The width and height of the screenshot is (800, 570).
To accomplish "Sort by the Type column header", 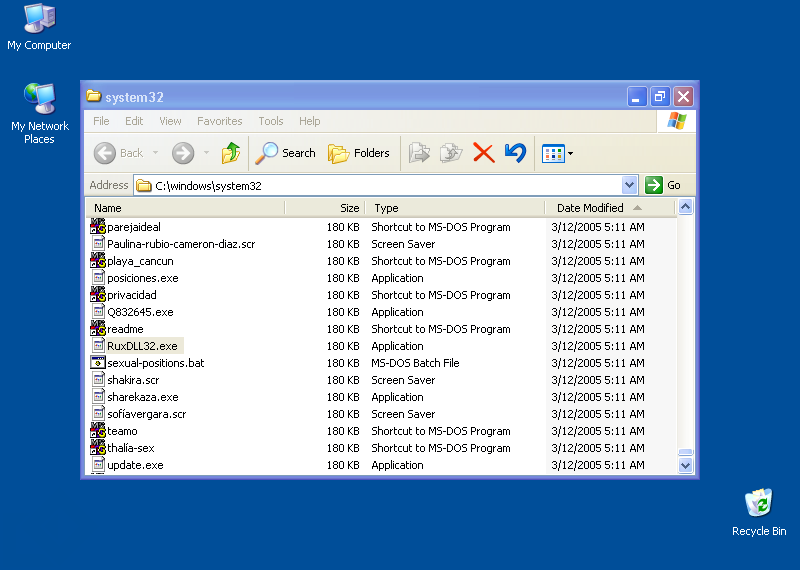I will tap(455, 208).
